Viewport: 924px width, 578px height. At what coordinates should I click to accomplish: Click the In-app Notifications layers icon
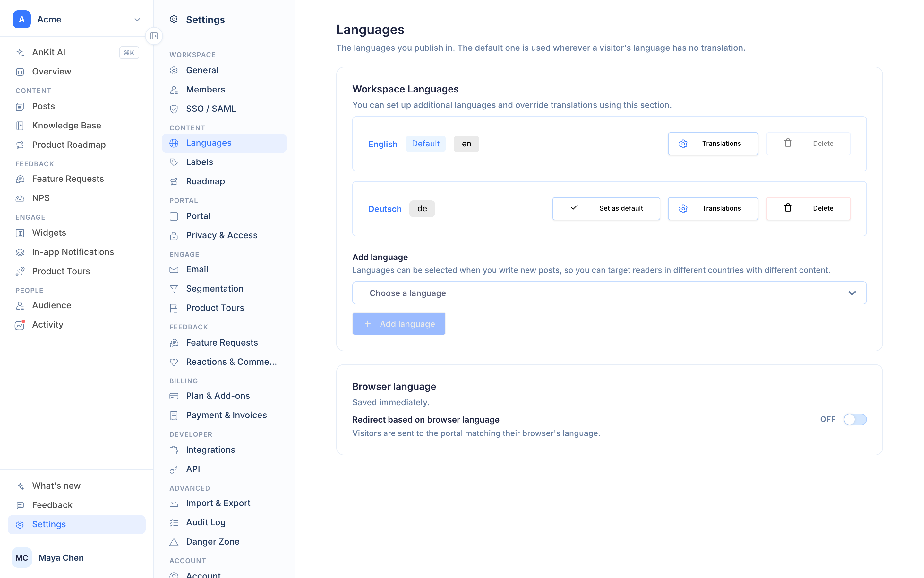(20, 252)
